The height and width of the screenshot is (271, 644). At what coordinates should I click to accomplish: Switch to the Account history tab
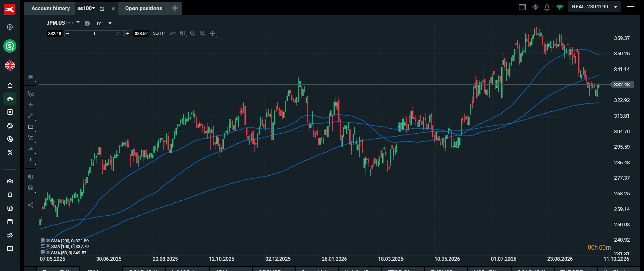click(51, 8)
